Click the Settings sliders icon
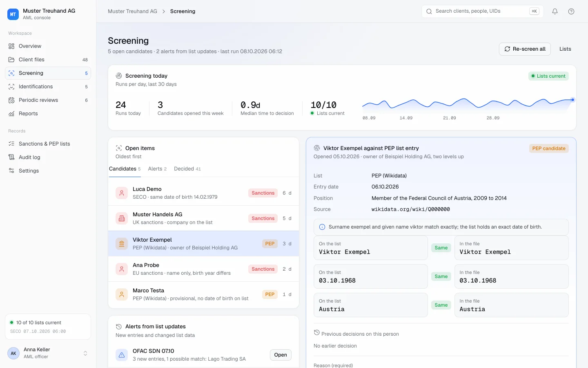The image size is (588, 368). (11, 171)
